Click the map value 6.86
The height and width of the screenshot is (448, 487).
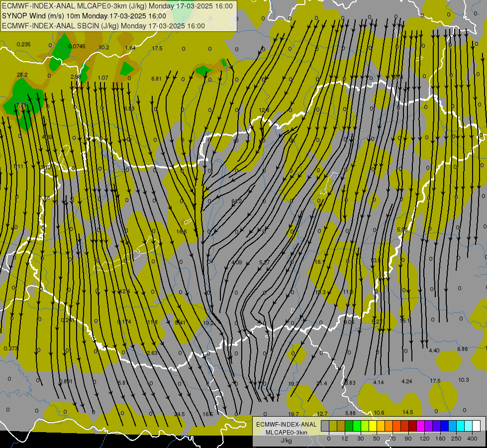tap(463, 349)
